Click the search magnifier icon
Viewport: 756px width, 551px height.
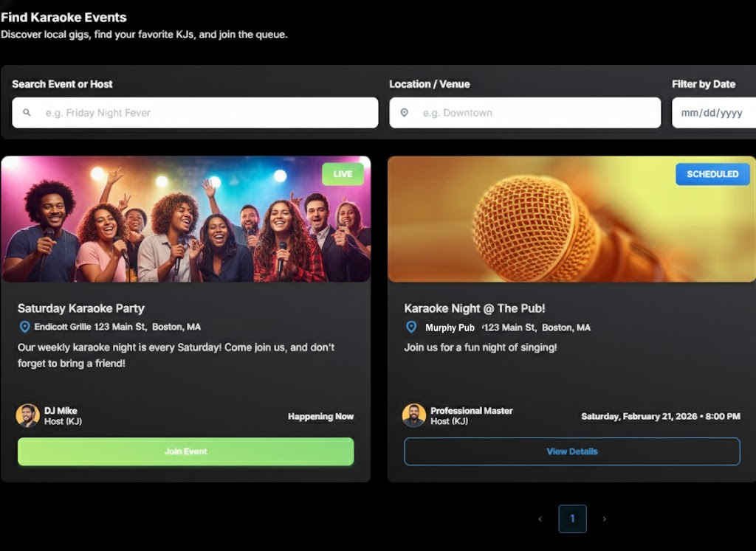pos(27,113)
